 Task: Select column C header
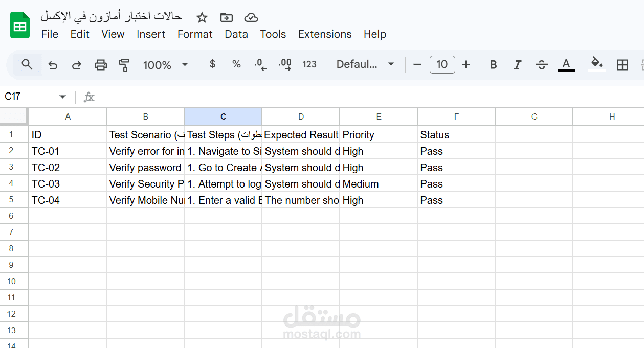tap(223, 117)
